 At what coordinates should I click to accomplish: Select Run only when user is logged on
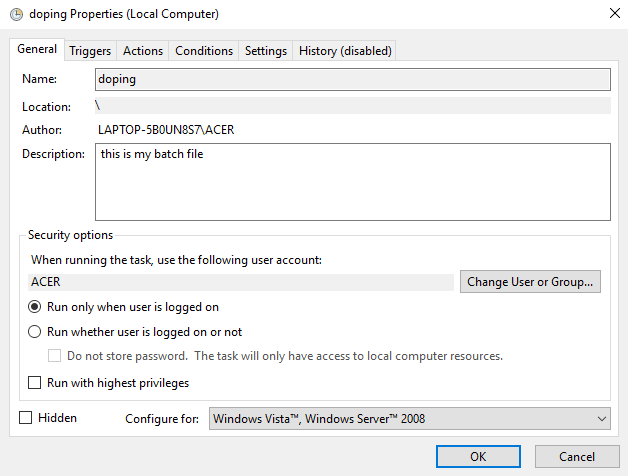pos(35,307)
